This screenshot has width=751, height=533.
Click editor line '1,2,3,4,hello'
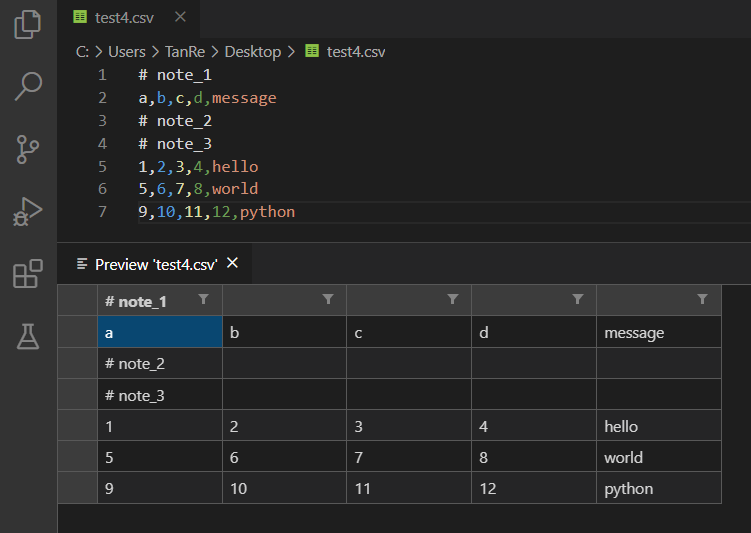click(x=198, y=167)
